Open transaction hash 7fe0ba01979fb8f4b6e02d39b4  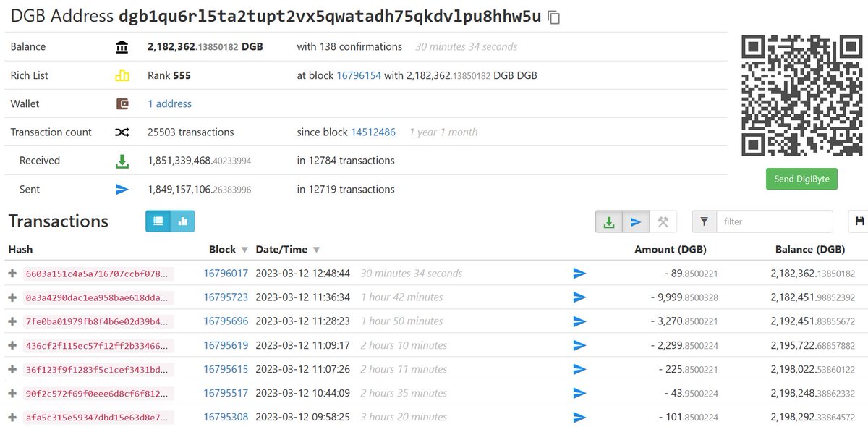pos(98,321)
